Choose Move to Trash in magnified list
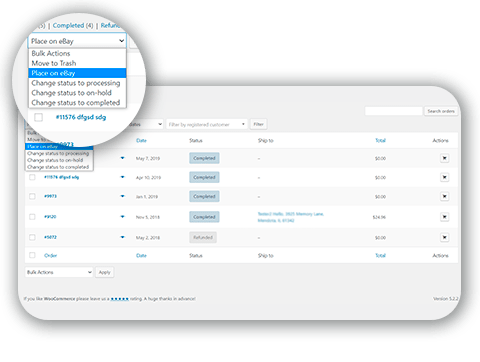The width and height of the screenshot is (480, 362). coord(77,63)
